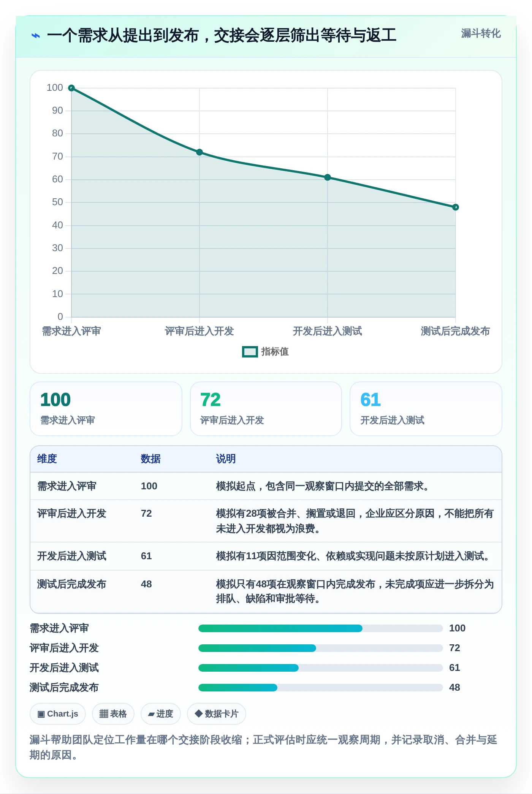Click description starting 模拟只有48项在观察窗口
The height and width of the screenshot is (794, 532).
click(x=355, y=592)
